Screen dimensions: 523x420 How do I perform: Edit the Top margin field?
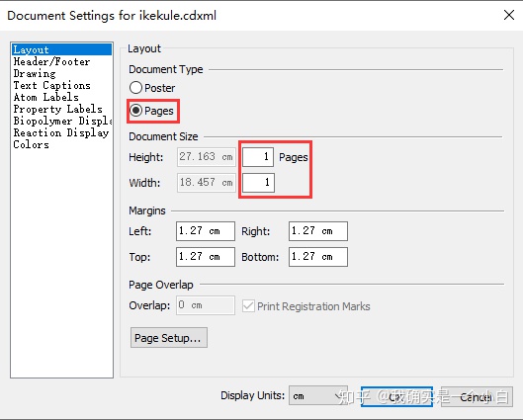206,257
